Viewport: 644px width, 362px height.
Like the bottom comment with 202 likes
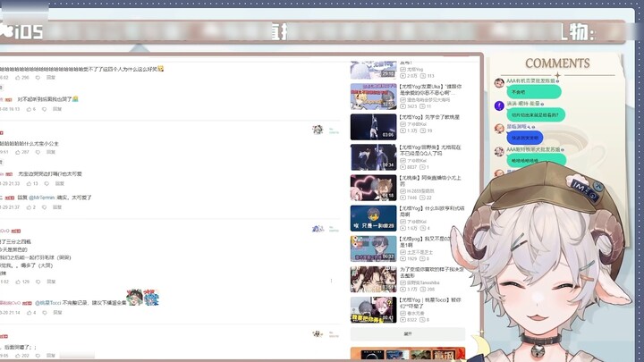pos(17,355)
